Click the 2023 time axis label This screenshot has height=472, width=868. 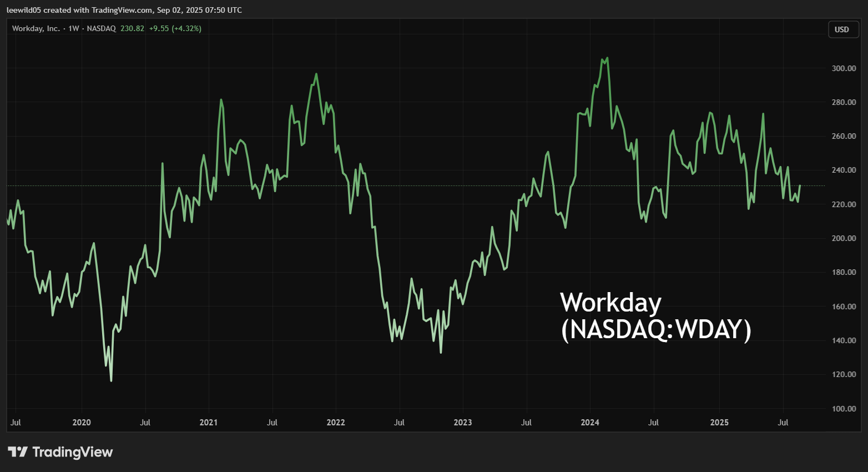click(463, 423)
